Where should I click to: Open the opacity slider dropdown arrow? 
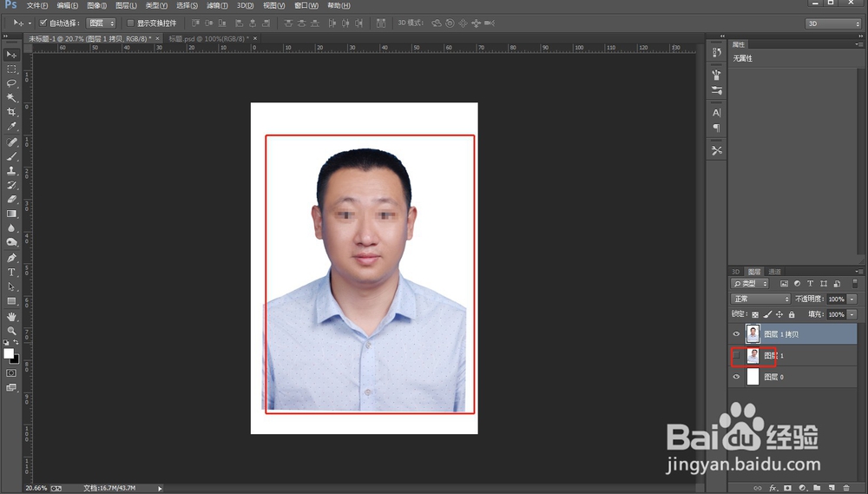852,299
